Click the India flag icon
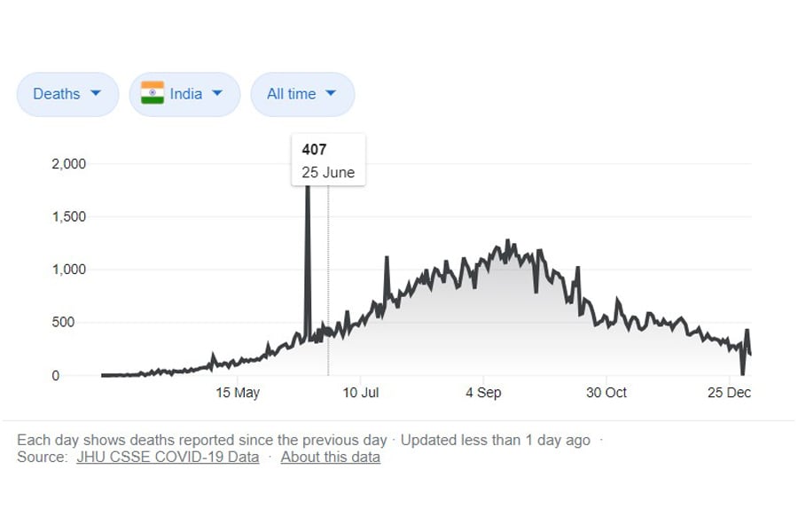The width and height of the screenshot is (798, 532). pyautogui.click(x=153, y=93)
